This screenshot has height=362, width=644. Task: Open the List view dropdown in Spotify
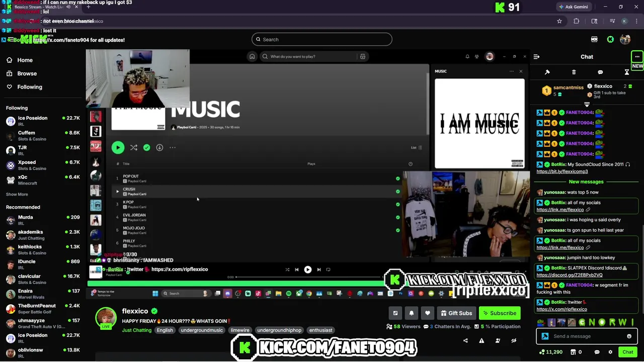tap(417, 147)
